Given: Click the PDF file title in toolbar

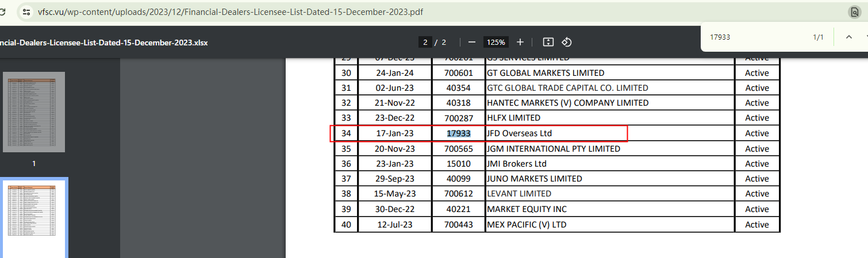Looking at the screenshot, I should pyautogui.click(x=103, y=43).
